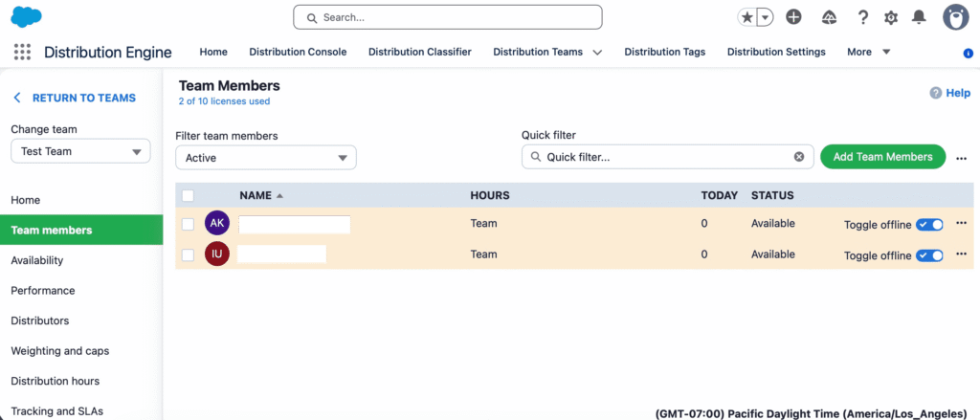This screenshot has height=420, width=980.
Task: Open the Distribution Tags tab
Action: pos(664,52)
